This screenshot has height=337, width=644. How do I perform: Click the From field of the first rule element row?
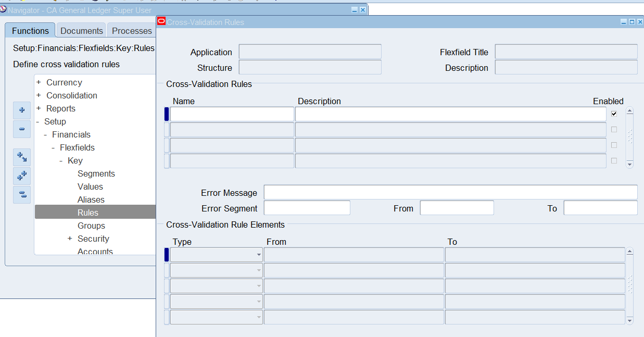(x=354, y=255)
